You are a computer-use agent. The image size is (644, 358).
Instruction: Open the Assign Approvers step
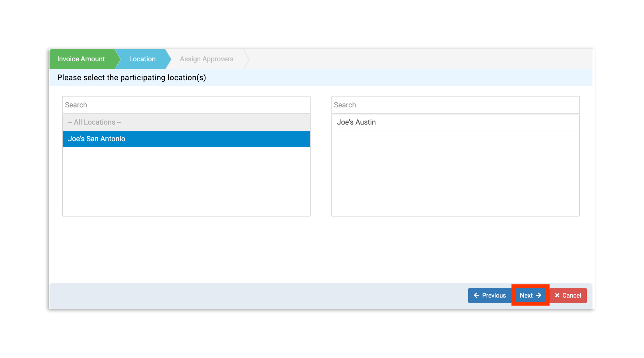pos(206,59)
